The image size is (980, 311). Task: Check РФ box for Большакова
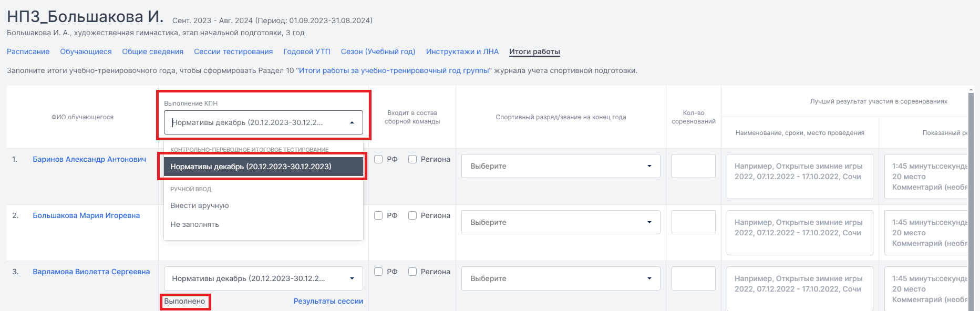[378, 215]
